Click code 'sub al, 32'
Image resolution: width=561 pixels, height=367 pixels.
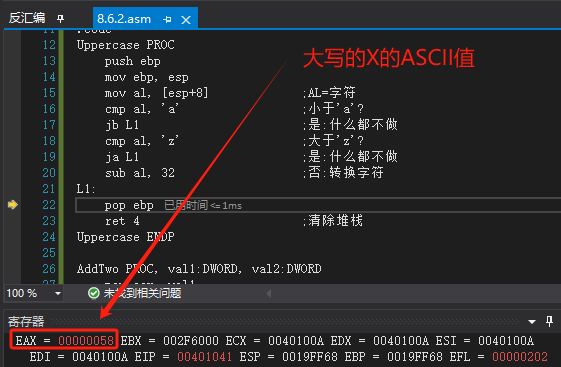pyautogui.click(x=140, y=173)
